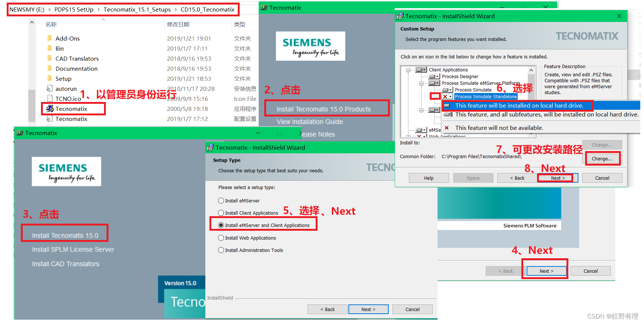644x323 pixels.
Task: Select Process Simulate Standalone tree item
Action: [486, 97]
